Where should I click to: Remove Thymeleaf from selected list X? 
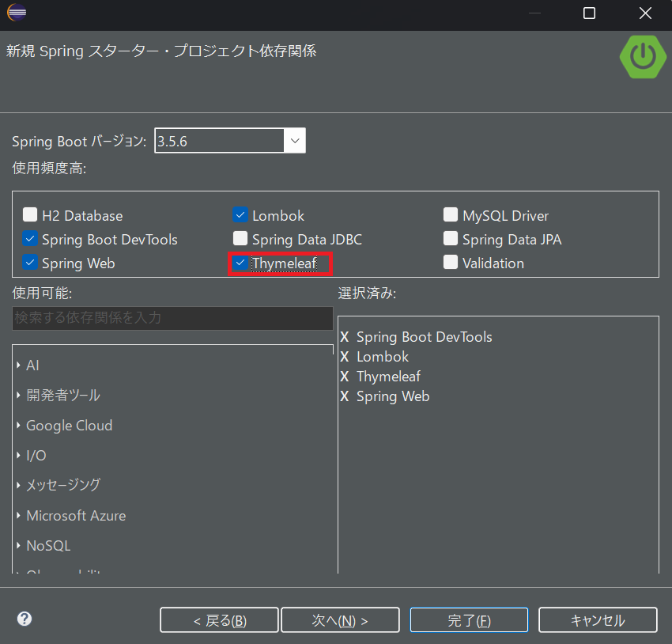point(345,377)
